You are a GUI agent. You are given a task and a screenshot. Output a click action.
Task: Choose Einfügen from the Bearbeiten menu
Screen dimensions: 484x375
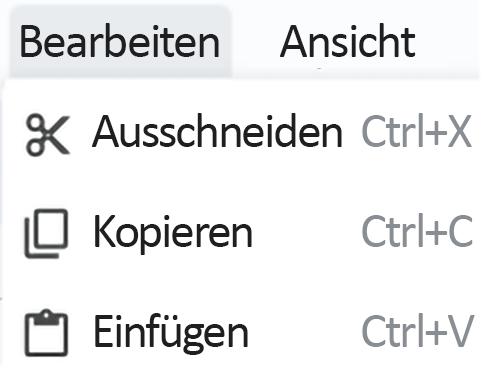click(243, 332)
